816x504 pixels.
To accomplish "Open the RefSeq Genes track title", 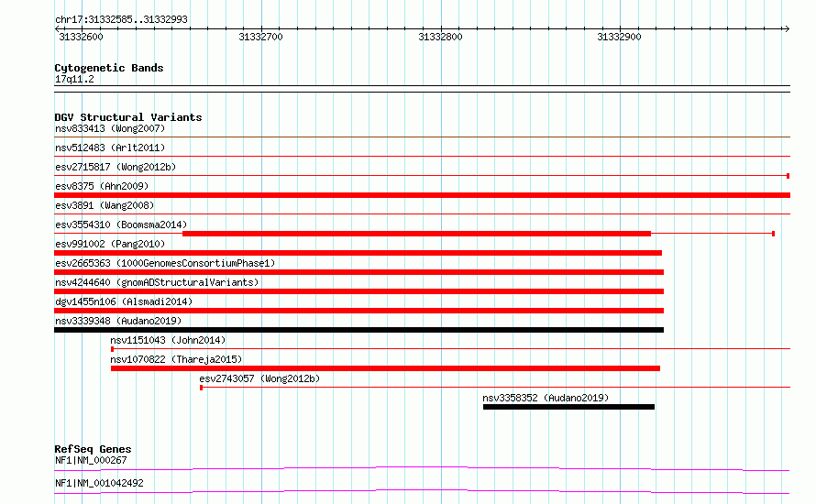I will [x=94, y=449].
